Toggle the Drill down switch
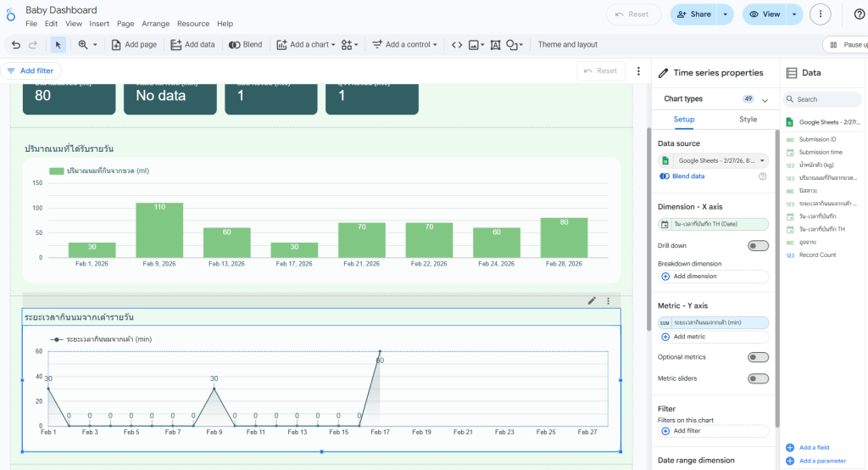868x470 pixels. tap(758, 245)
